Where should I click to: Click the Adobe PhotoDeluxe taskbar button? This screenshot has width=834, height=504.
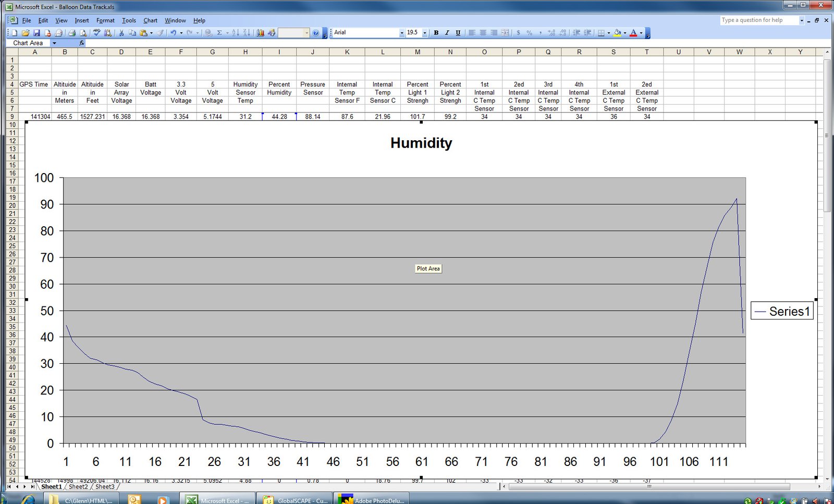371,499
